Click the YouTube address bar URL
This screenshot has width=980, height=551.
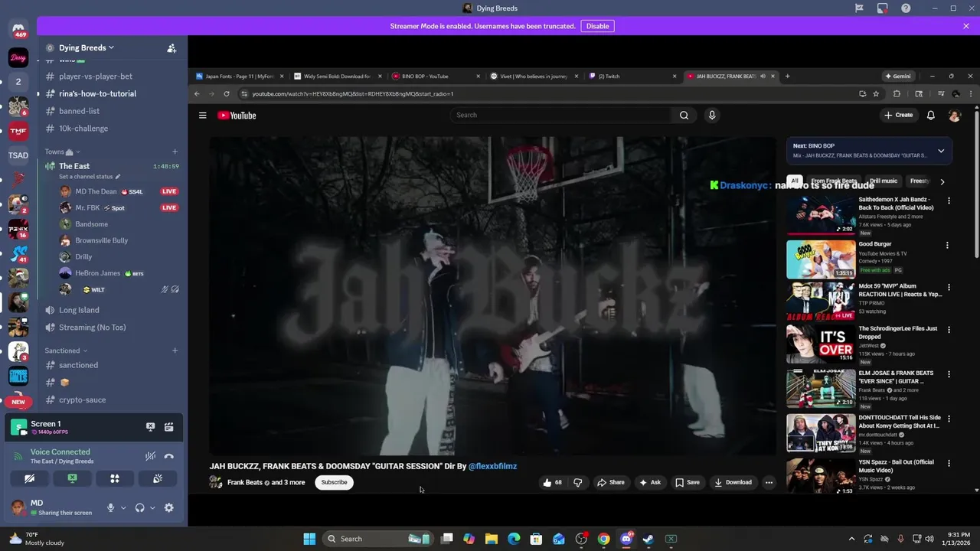[352, 93]
